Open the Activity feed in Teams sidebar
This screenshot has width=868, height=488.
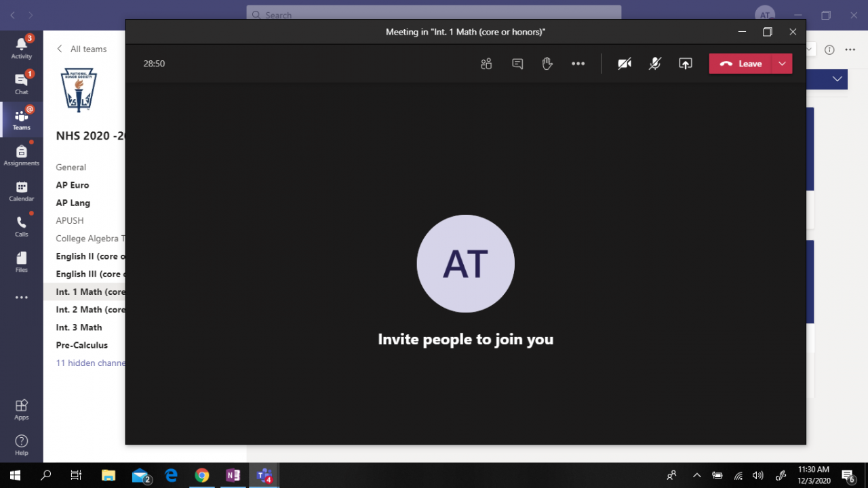click(x=22, y=47)
